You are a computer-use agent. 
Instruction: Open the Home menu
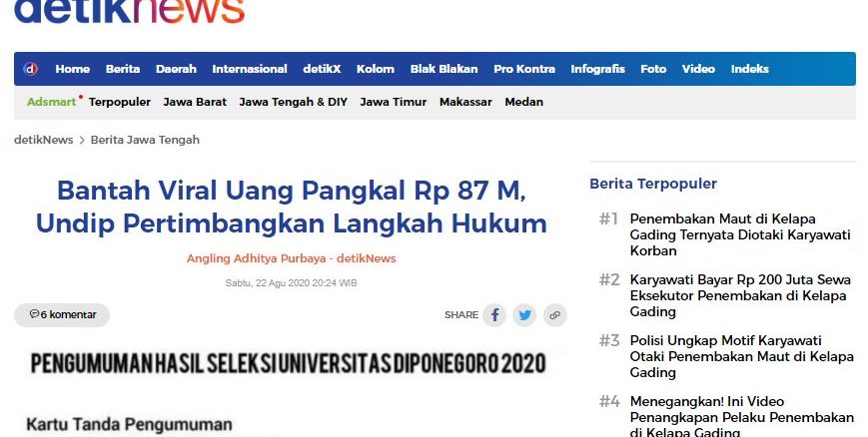pyautogui.click(x=73, y=69)
